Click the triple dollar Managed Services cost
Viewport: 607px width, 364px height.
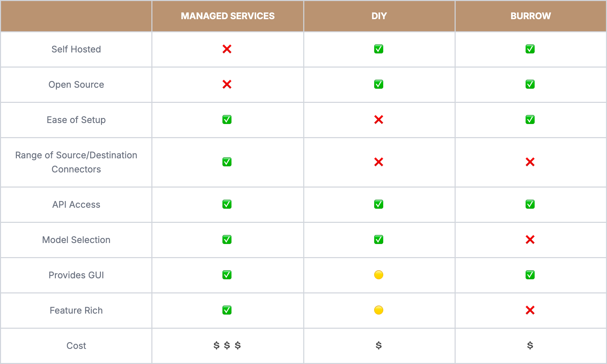227,346
